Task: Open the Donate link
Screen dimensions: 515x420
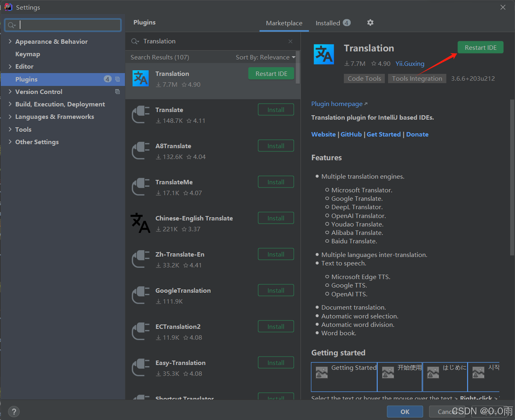Action: (417, 134)
